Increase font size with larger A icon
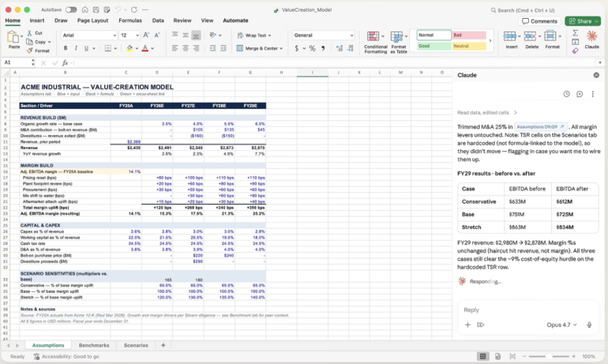The height and width of the screenshot is (364, 608). 146,35
